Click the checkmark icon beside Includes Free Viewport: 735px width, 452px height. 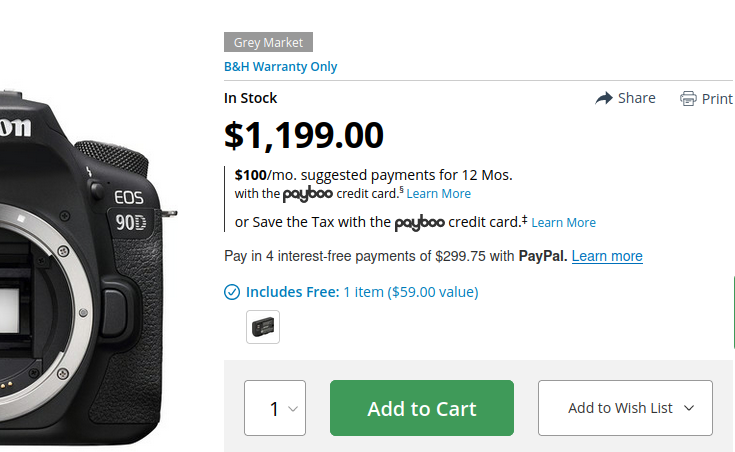tap(232, 292)
